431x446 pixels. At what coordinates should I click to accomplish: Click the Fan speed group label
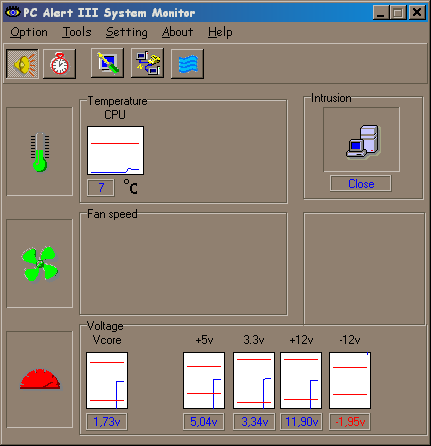click(112, 214)
